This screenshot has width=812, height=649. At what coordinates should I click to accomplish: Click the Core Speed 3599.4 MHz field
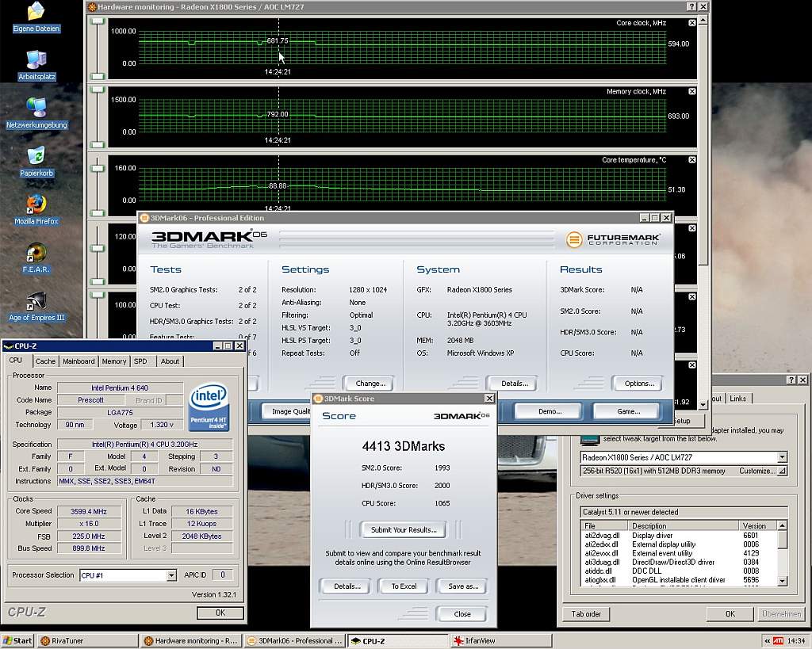point(89,511)
